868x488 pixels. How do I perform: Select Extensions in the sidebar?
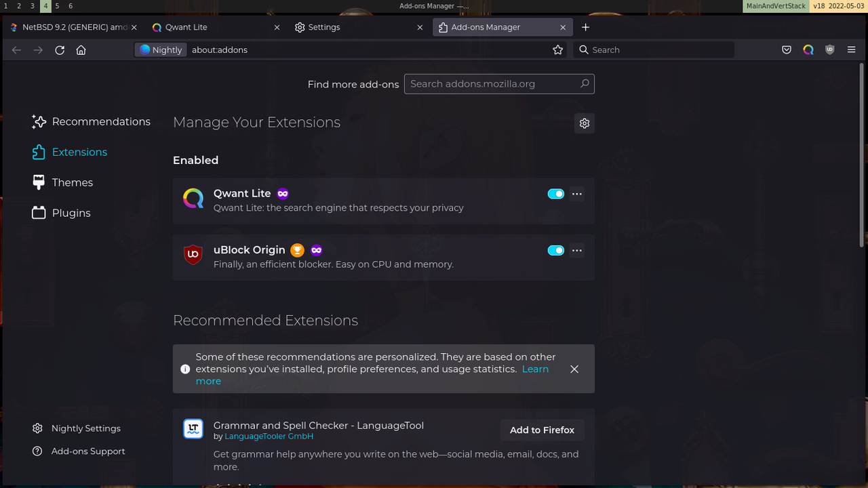(x=70, y=152)
